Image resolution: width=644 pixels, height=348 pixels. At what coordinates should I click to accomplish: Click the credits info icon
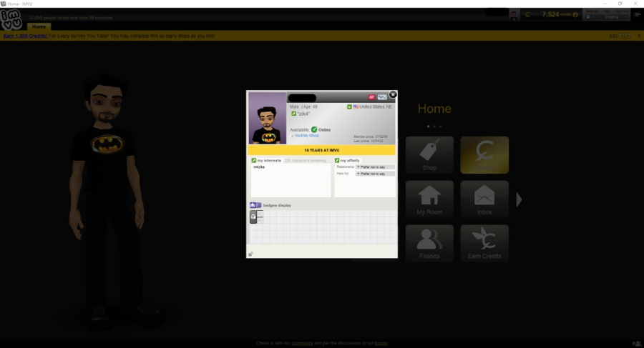pos(575,15)
